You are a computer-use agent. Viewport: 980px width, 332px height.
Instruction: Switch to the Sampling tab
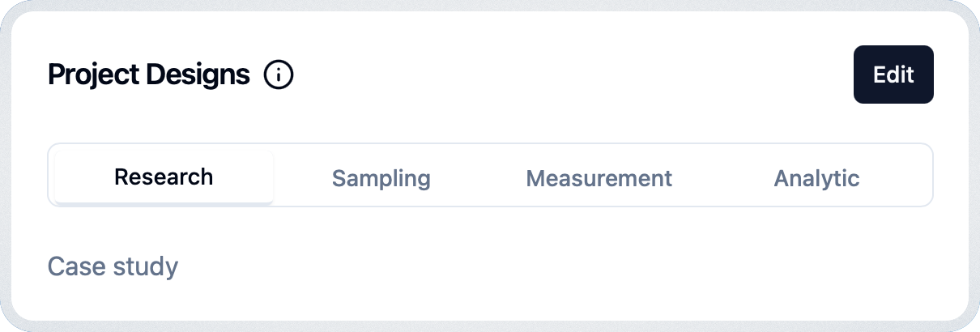(381, 178)
